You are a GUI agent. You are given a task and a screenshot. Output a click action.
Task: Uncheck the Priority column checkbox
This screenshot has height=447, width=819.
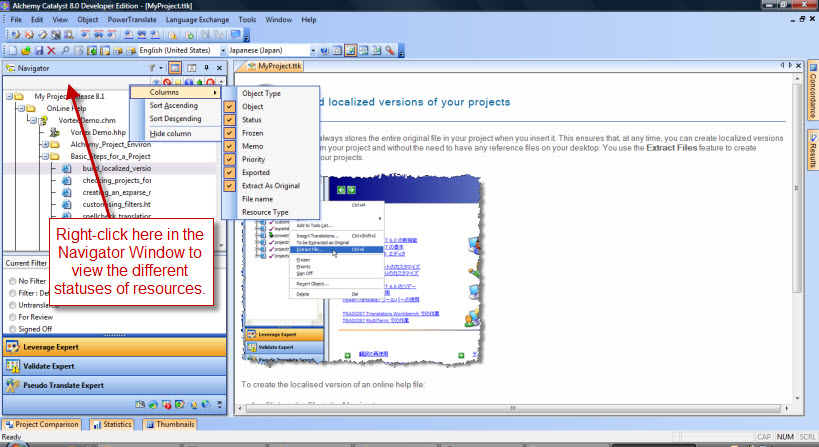[229, 159]
